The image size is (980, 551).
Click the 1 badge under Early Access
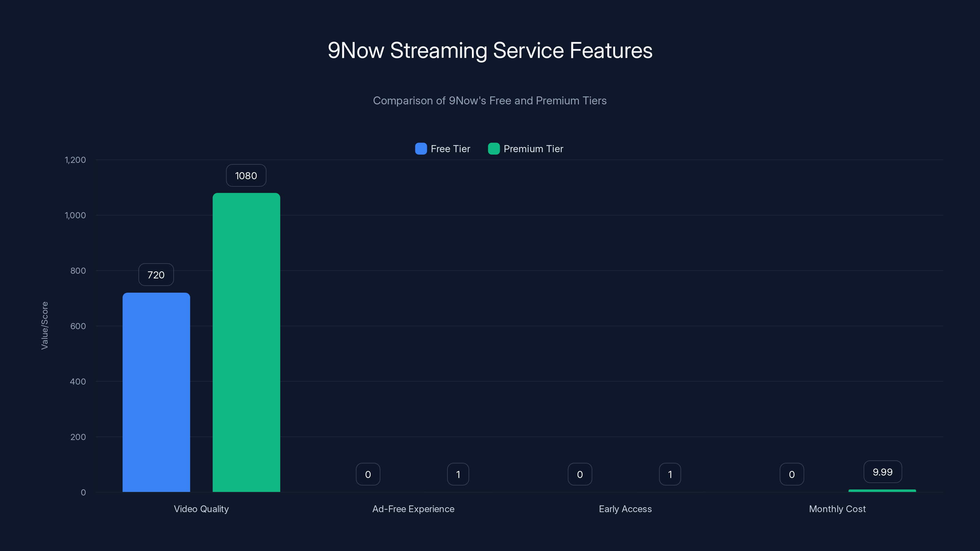(669, 474)
